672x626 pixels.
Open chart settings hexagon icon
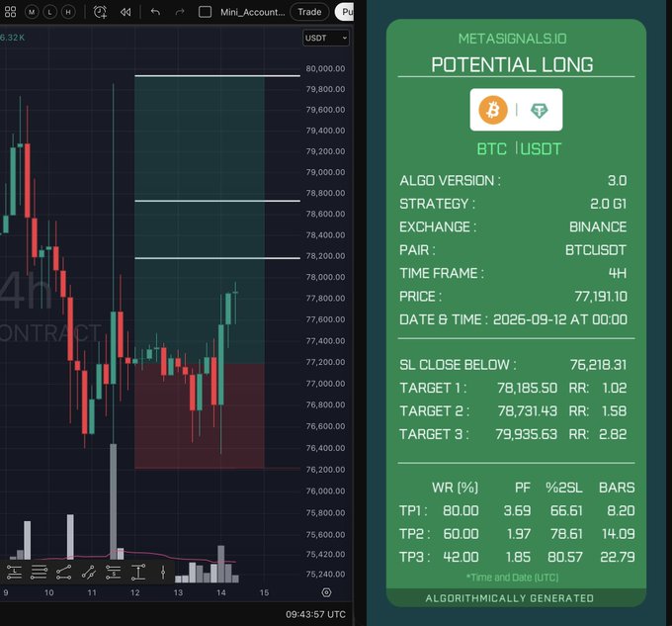(326, 592)
